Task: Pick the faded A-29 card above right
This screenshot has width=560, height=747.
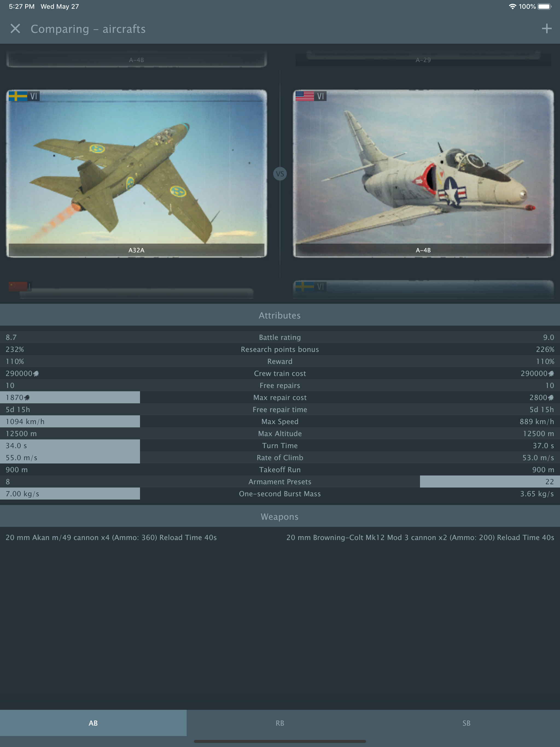Action: click(423, 60)
